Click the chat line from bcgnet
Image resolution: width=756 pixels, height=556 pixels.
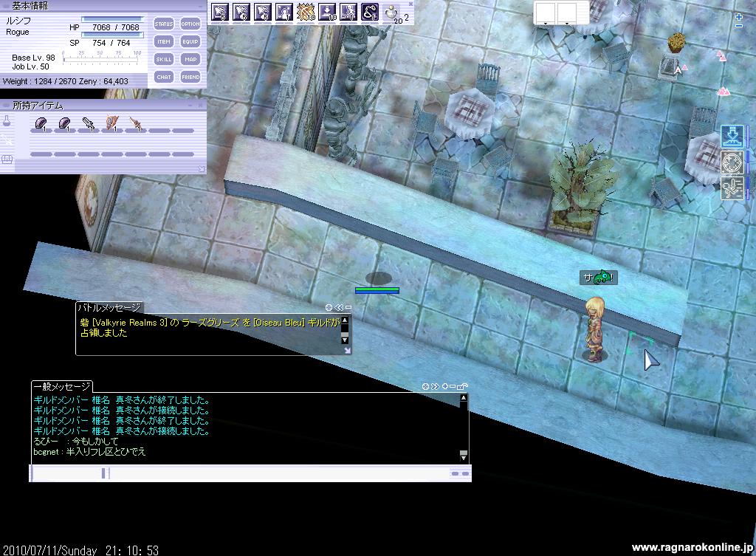[89, 452]
